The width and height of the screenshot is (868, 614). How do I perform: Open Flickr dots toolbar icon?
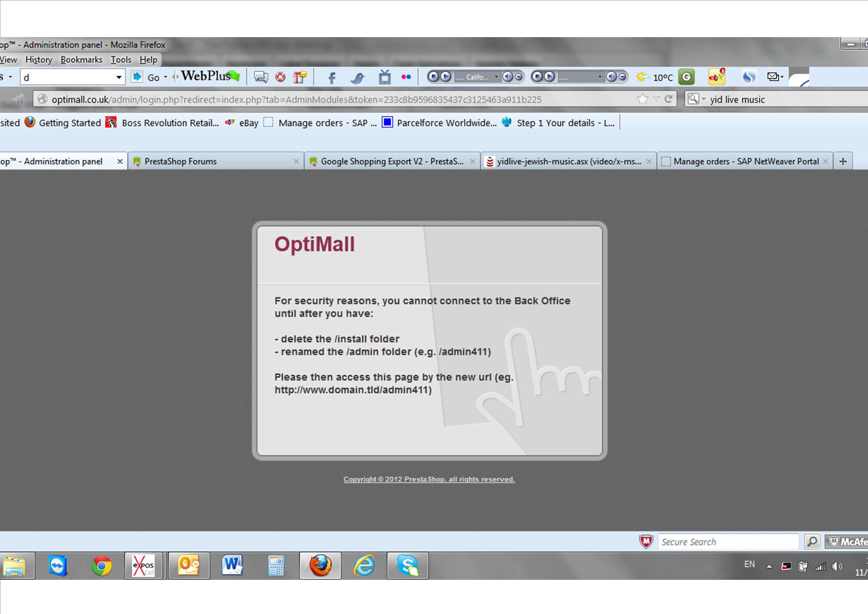click(406, 77)
